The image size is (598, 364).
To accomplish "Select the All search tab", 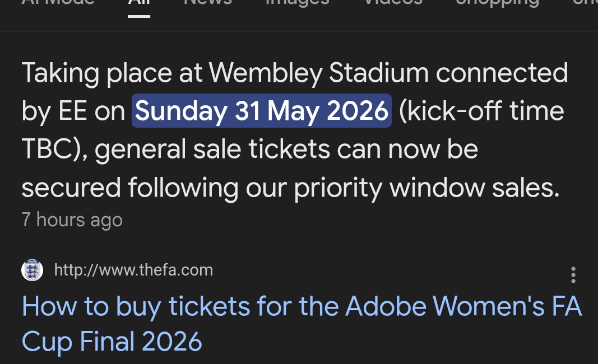I will click(138, 4).
